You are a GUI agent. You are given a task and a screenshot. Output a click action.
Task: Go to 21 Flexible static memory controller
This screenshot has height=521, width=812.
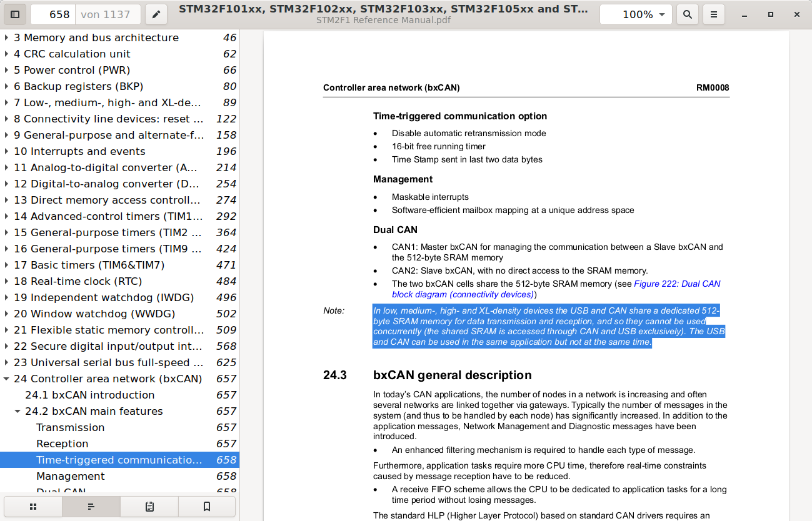[119, 330]
